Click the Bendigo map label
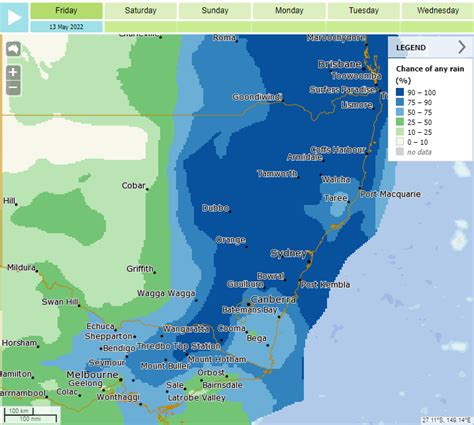 pyautogui.click(x=119, y=348)
